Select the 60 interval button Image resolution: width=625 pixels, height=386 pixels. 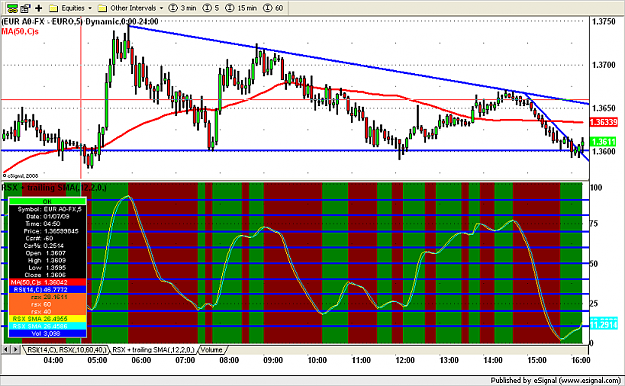click(x=273, y=8)
